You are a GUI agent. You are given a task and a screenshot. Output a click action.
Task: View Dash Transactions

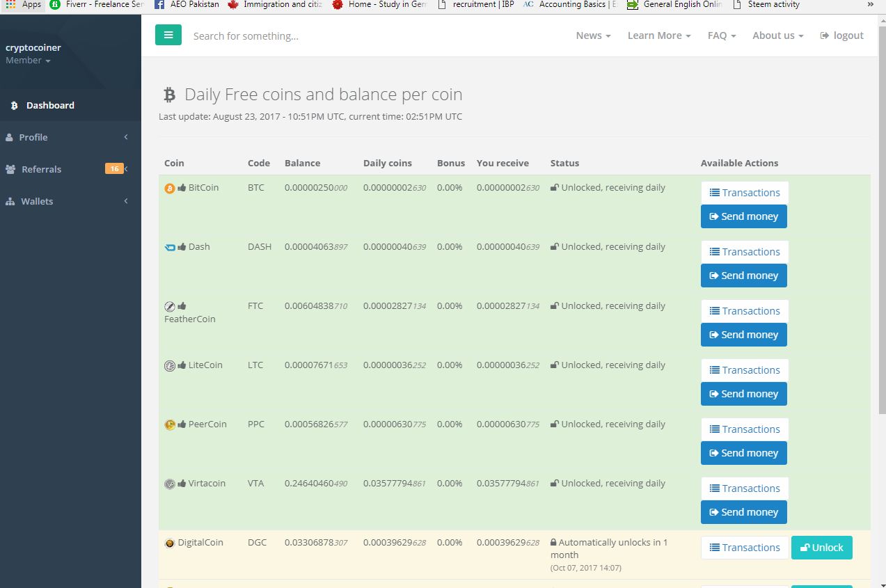(745, 252)
